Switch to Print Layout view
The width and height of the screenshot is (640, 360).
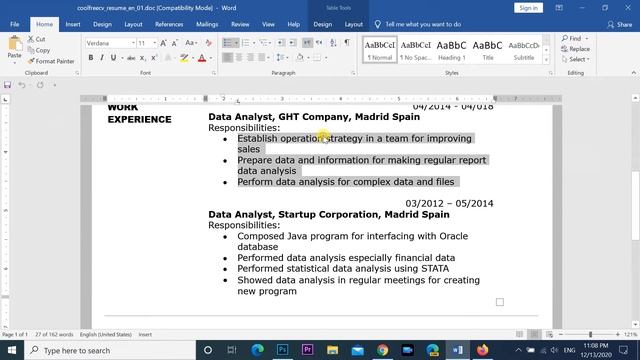click(534, 334)
